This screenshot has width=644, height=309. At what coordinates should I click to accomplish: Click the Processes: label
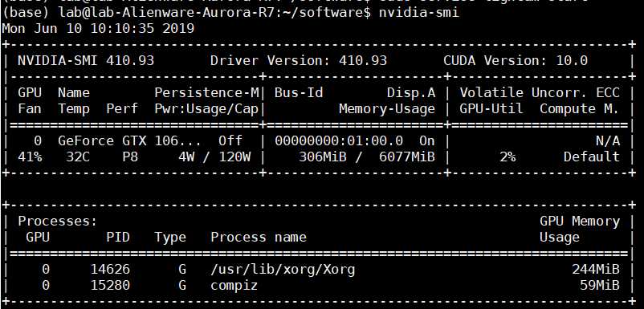pos(58,222)
